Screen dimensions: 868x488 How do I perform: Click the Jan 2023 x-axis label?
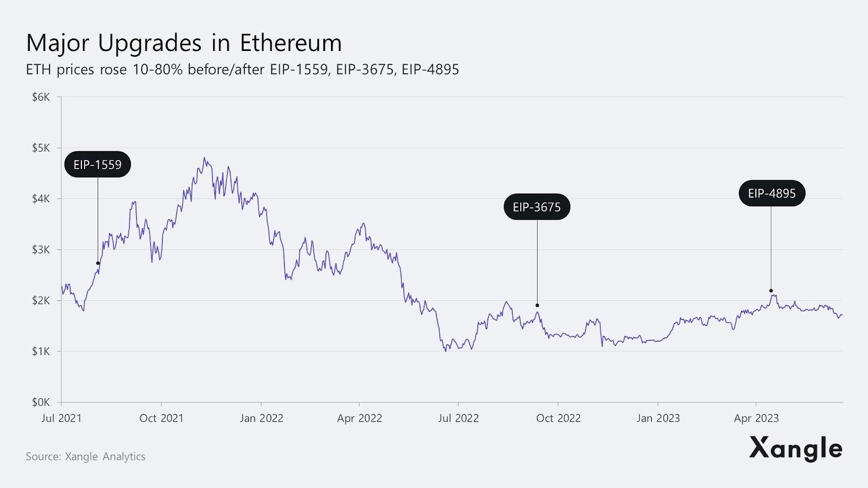(658, 418)
